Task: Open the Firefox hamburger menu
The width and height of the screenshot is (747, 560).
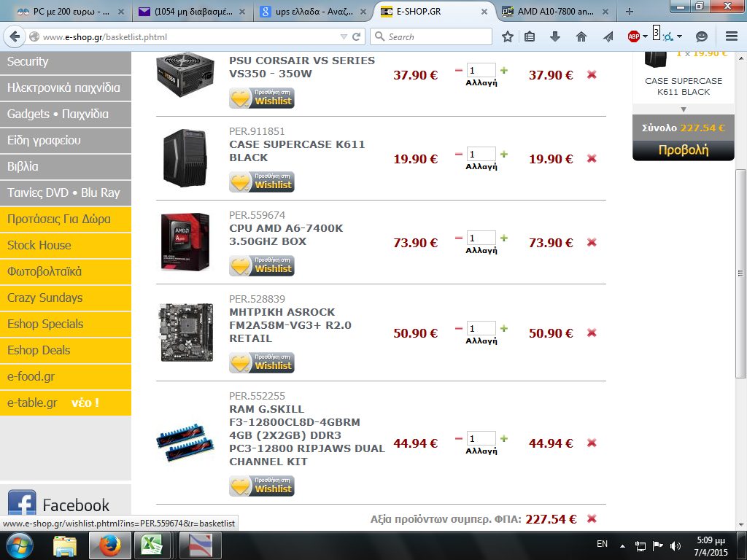Action: [732, 36]
